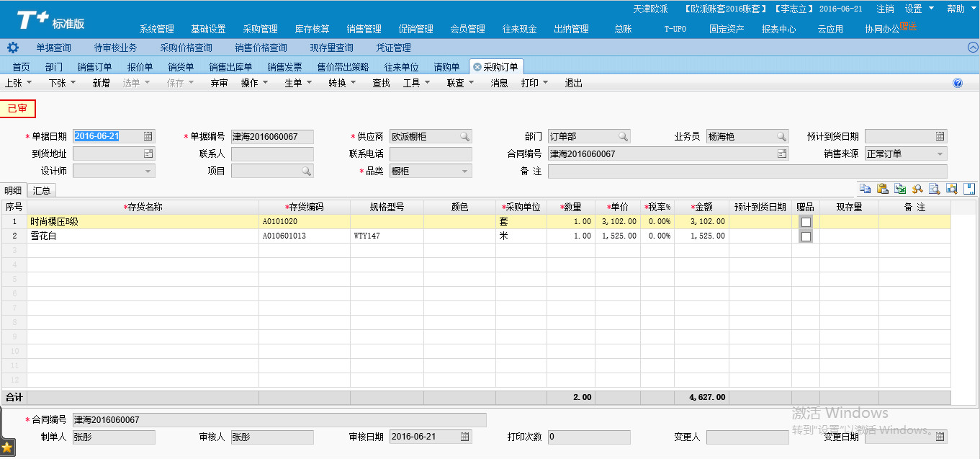Screen dimensions: 980x459
Task: Open the 库存核算 menu
Action: pyautogui.click(x=313, y=29)
